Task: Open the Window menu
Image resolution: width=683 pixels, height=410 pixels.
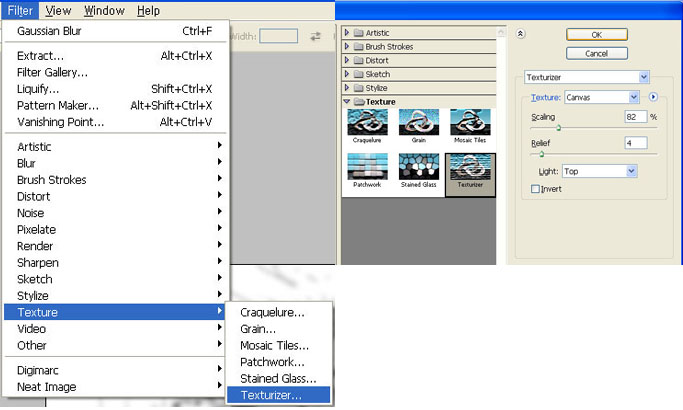Action: 104,10
